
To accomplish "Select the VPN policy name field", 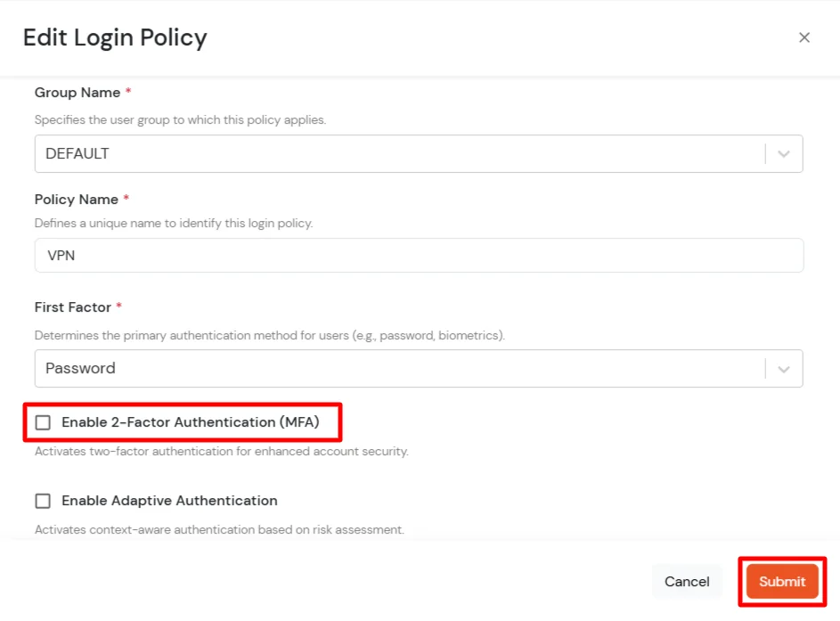I will (419, 255).
